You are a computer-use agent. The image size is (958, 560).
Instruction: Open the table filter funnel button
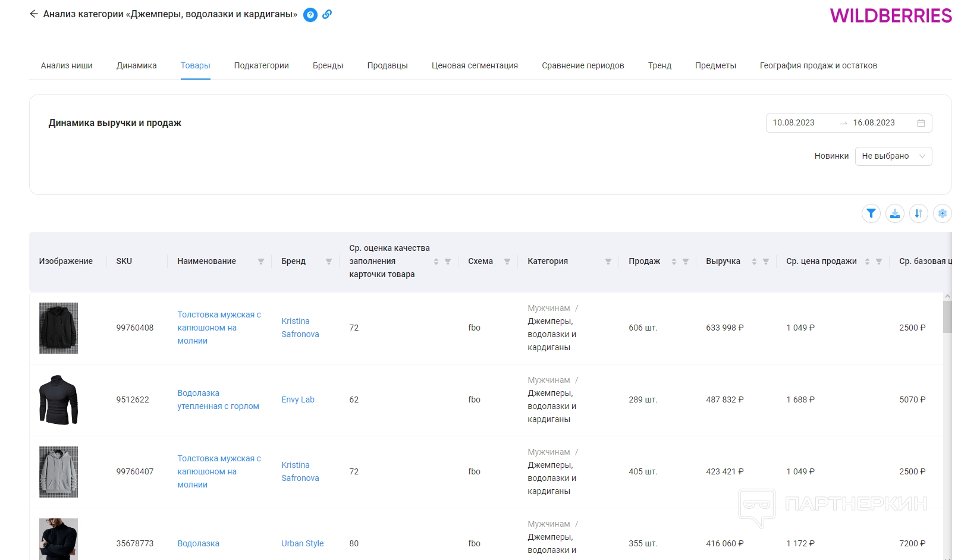871,213
